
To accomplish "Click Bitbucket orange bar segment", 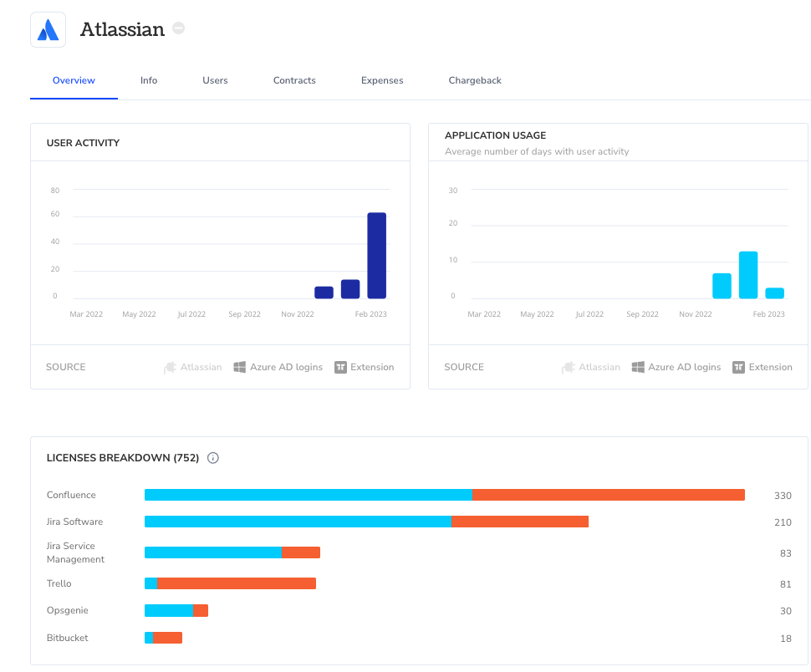I will click(x=167, y=638).
